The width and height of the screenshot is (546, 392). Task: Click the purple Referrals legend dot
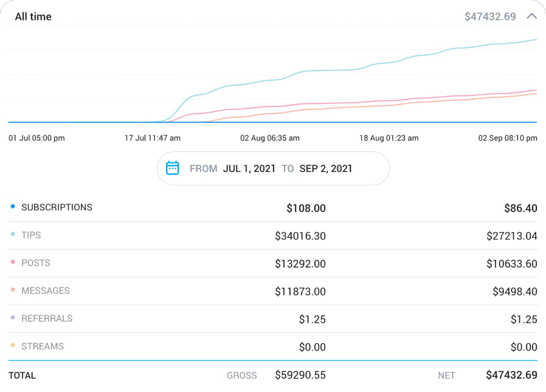[x=13, y=318]
